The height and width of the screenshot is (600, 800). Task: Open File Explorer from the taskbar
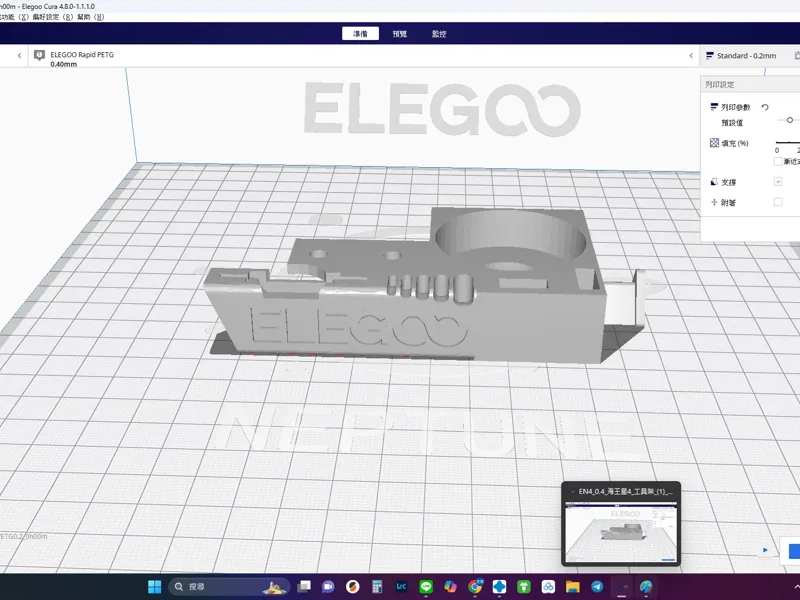pyautogui.click(x=572, y=587)
